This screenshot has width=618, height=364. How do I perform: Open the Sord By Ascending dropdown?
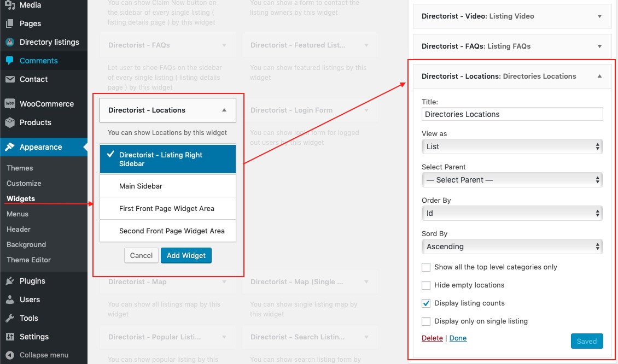tap(512, 246)
